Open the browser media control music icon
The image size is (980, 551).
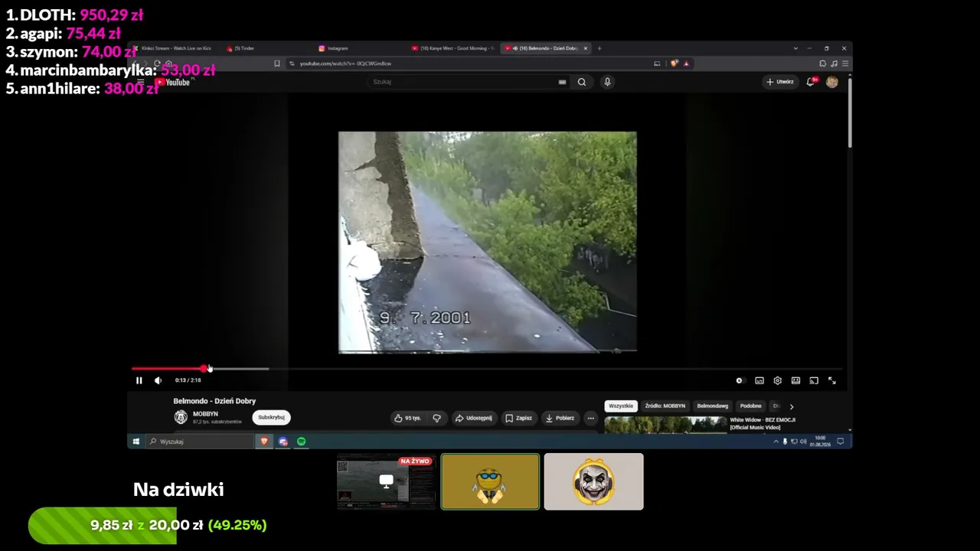point(834,64)
